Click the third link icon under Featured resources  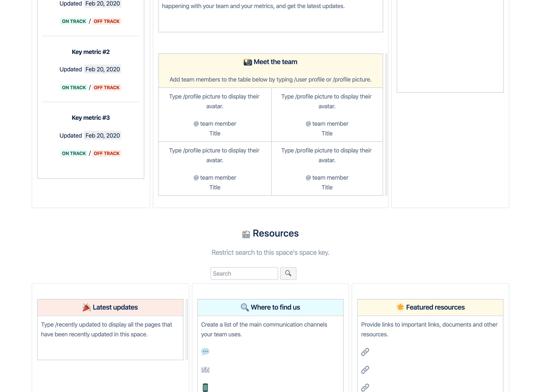(x=365, y=388)
